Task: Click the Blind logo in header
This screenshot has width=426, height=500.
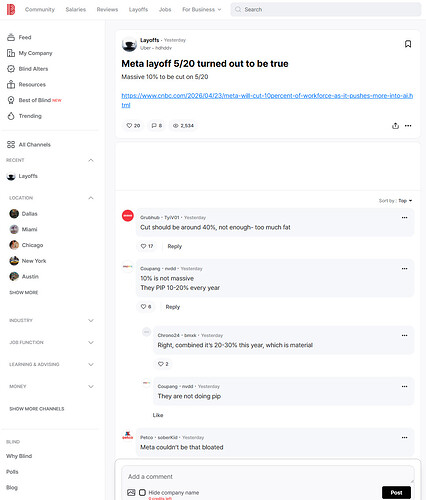Action: [11, 9]
